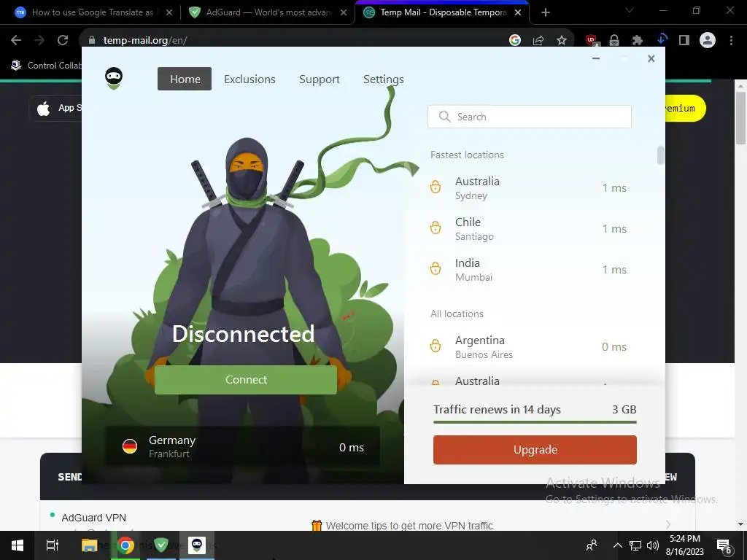Bookmark this page with star icon

point(562,41)
